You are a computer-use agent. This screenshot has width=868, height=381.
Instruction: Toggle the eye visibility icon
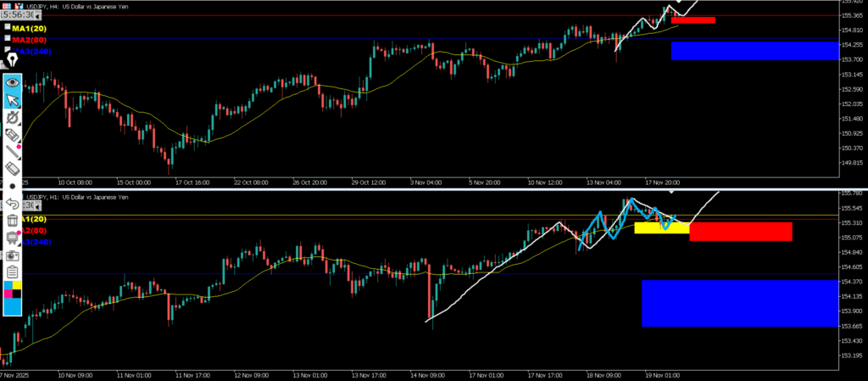click(x=13, y=82)
